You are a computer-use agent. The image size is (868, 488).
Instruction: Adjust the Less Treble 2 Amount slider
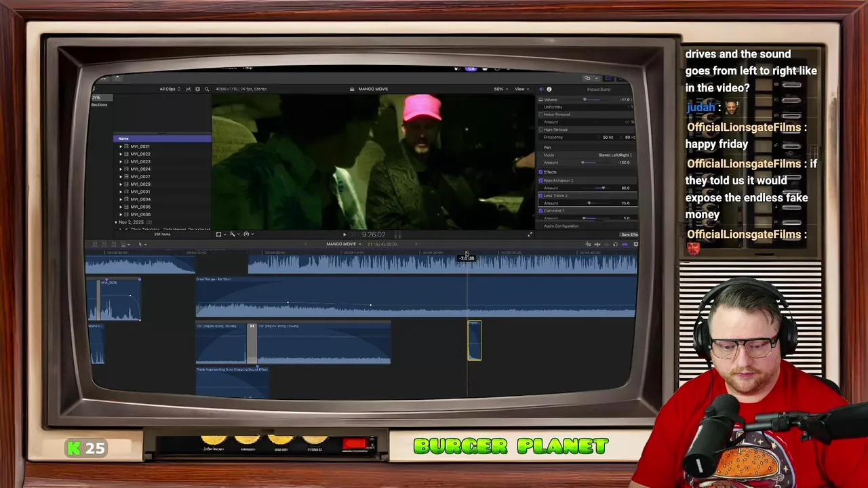pyautogui.click(x=589, y=203)
